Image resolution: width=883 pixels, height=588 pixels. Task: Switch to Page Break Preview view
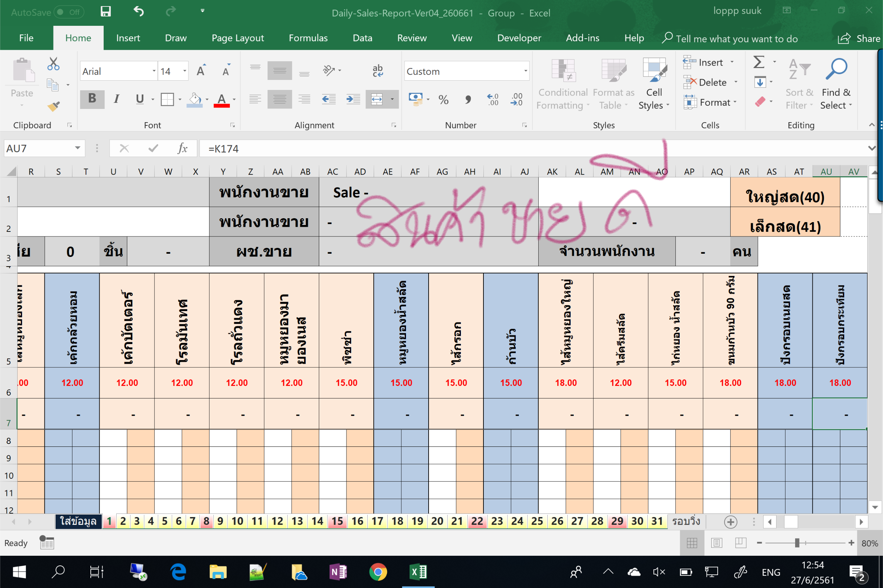(740, 542)
